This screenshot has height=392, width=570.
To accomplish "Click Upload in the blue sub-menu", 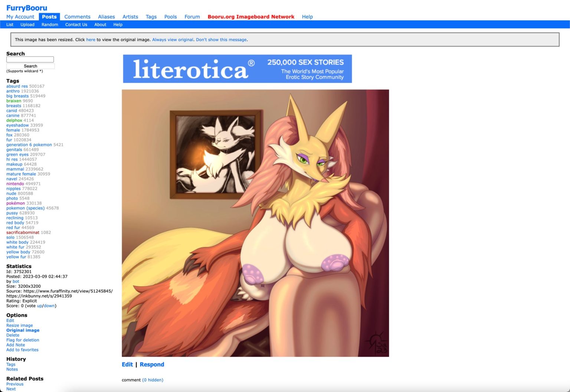I will (x=27, y=24).
